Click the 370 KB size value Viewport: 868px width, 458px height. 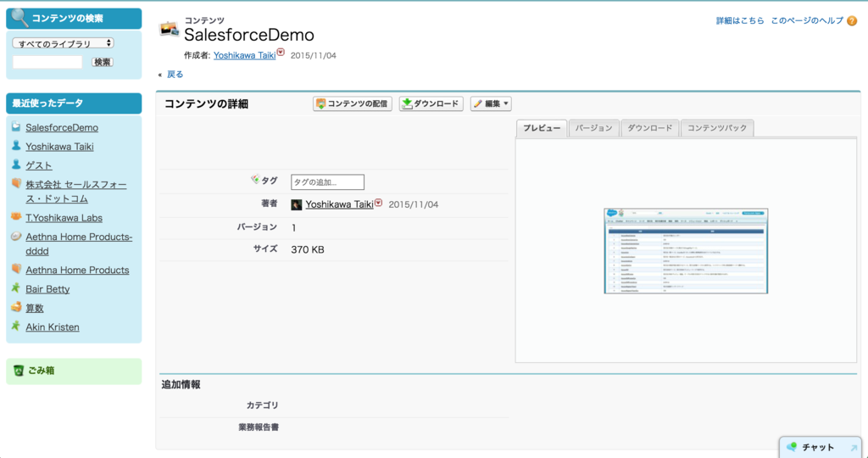308,249
